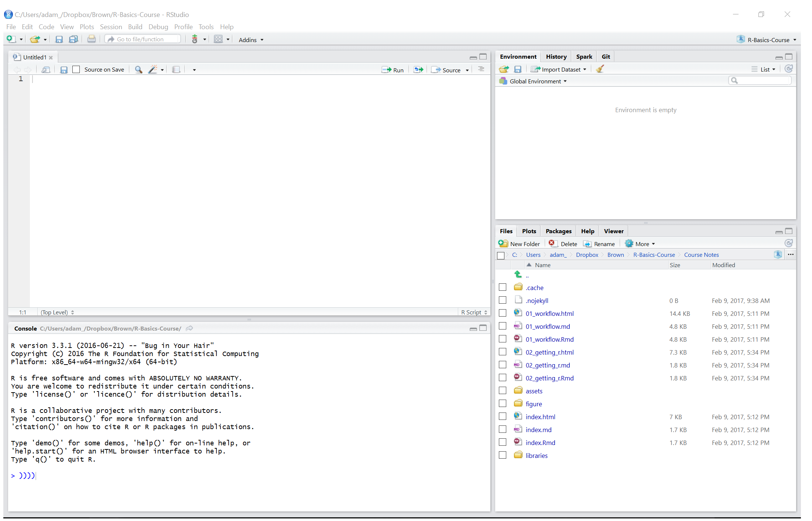Check the box next to 01_workflow.Rmd
The height and width of the screenshot is (521, 812).
pos(502,339)
